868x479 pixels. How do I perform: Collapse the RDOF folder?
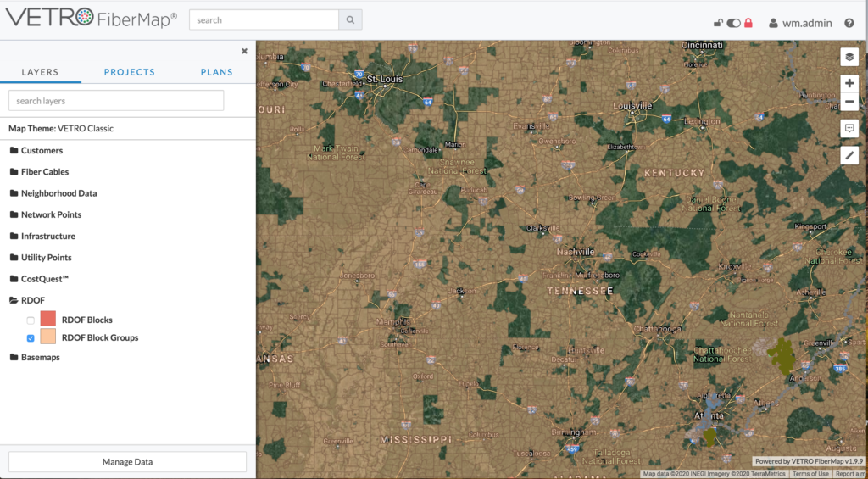pos(31,300)
